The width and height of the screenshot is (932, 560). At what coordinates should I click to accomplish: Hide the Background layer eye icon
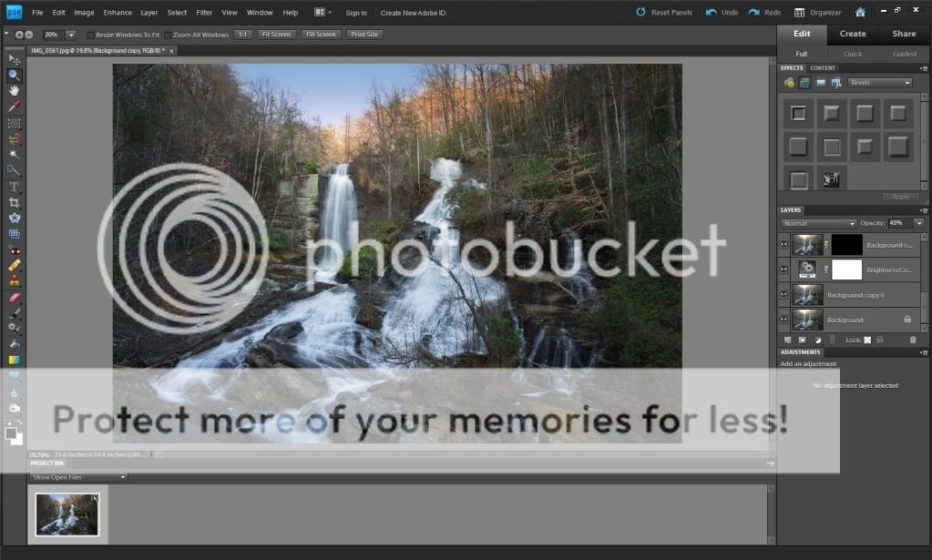click(x=783, y=320)
